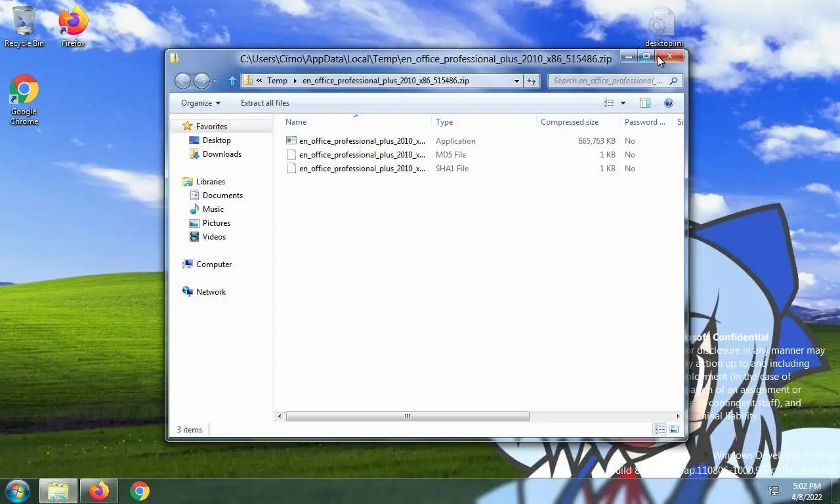Image resolution: width=840 pixels, height=504 pixels.
Task: Click File Explorer in the taskbar
Action: click(x=58, y=491)
